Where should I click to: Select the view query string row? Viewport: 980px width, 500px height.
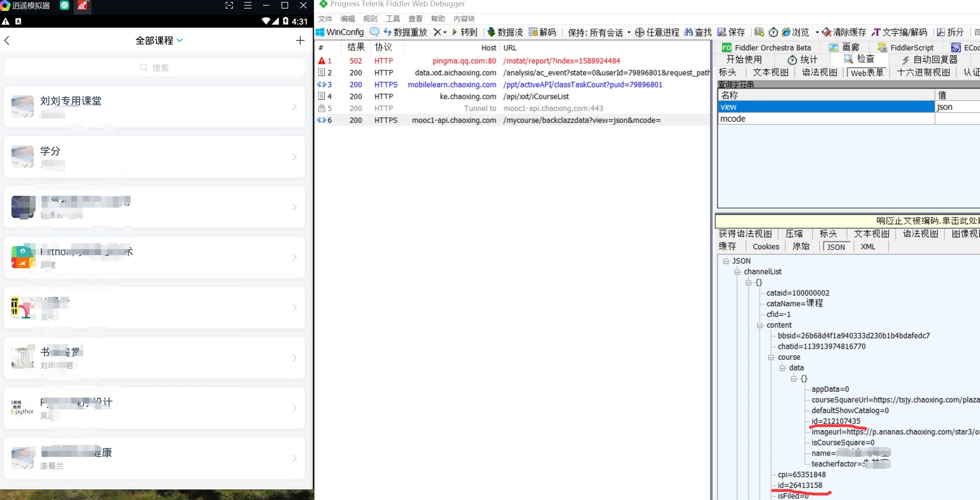click(849, 107)
